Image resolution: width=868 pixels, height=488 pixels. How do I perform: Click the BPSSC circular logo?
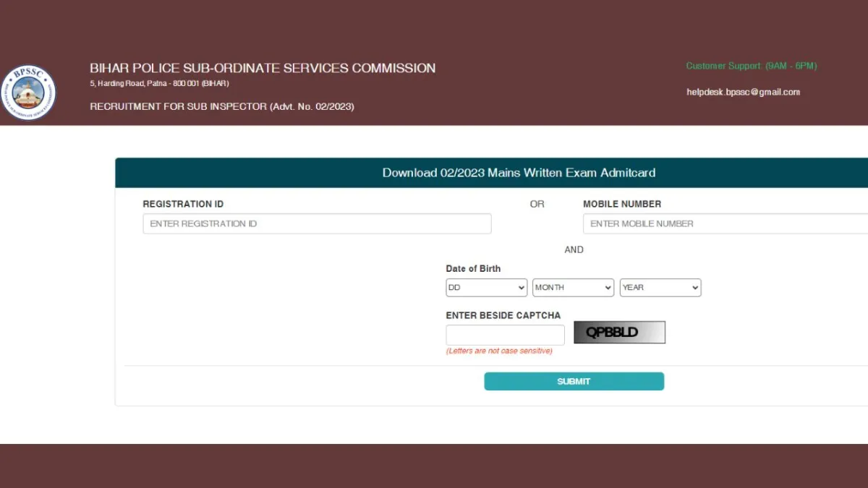[28, 92]
